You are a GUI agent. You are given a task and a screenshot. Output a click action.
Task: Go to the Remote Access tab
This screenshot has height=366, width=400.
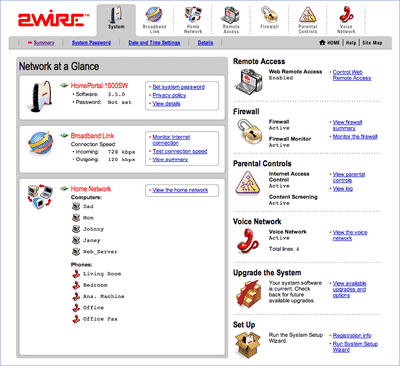pyautogui.click(x=231, y=20)
